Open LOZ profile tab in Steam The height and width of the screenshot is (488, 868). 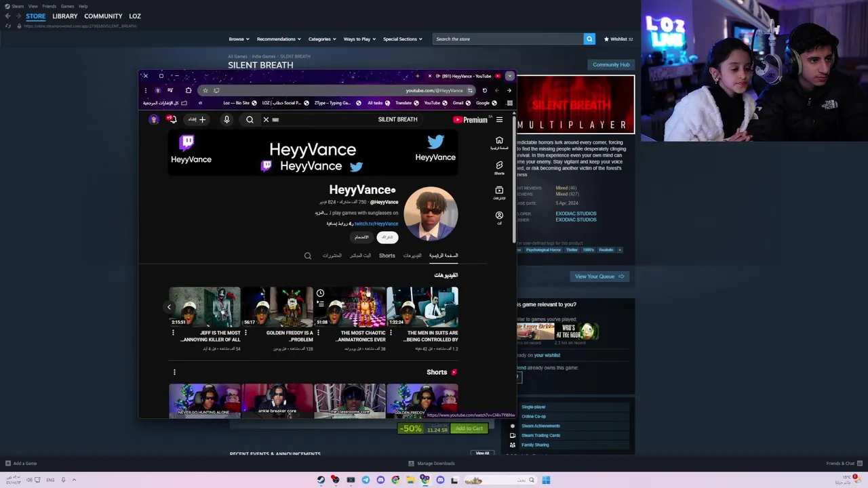[135, 16]
